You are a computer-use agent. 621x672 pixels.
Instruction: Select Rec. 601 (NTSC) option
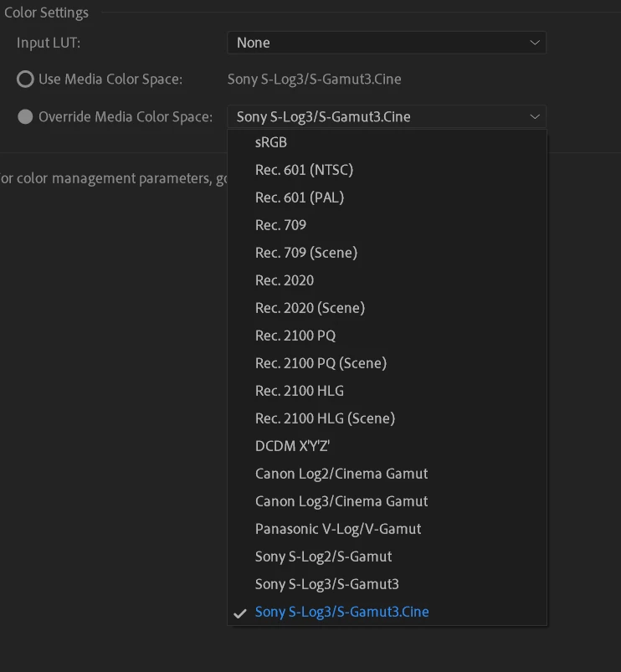pyautogui.click(x=304, y=170)
